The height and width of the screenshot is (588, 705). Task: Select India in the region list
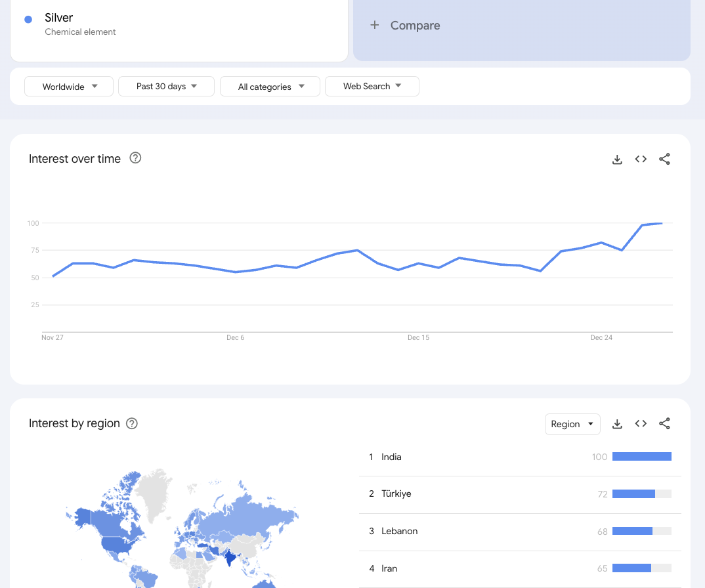point(391,457)
